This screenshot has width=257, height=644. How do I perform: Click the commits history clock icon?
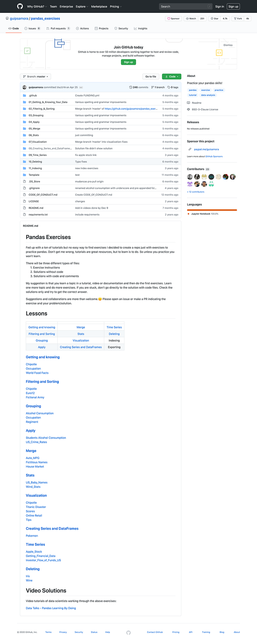tap(130, 87)
